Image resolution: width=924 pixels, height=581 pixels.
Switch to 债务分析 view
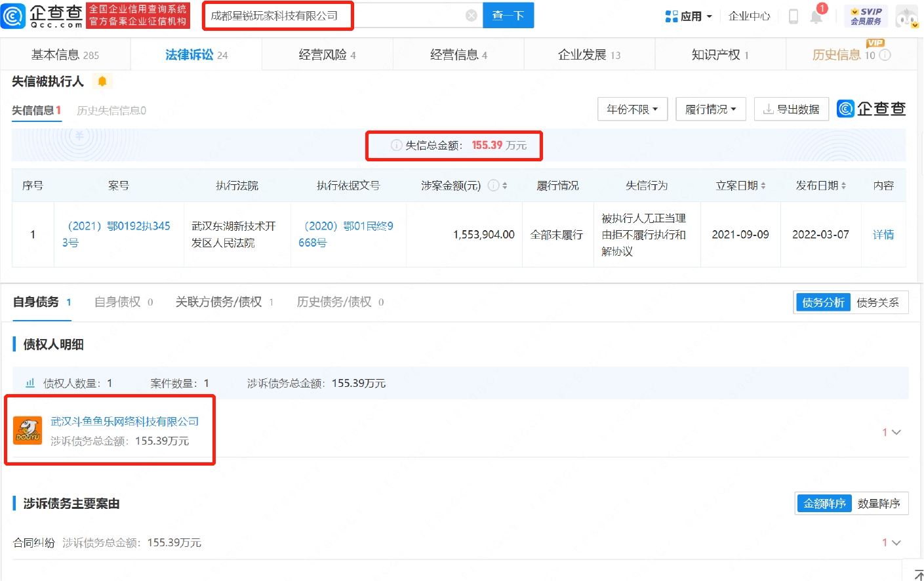click(x=823, y=302)
